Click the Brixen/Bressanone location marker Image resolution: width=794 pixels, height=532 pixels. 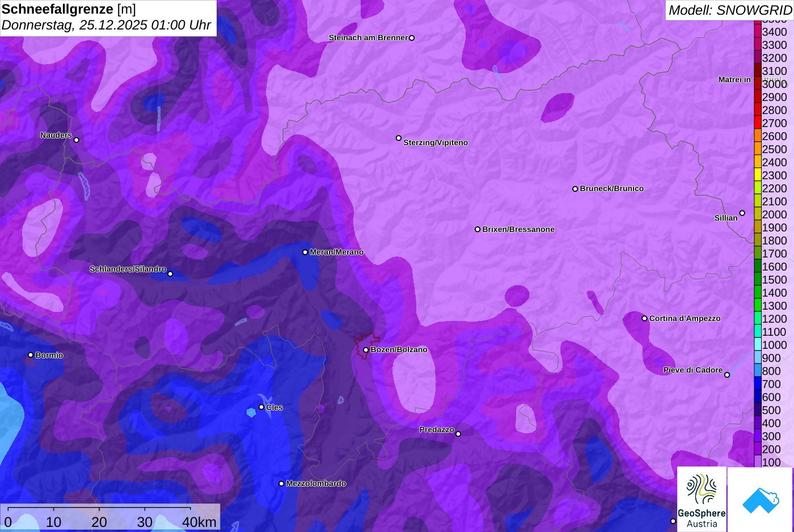[478, 230]
